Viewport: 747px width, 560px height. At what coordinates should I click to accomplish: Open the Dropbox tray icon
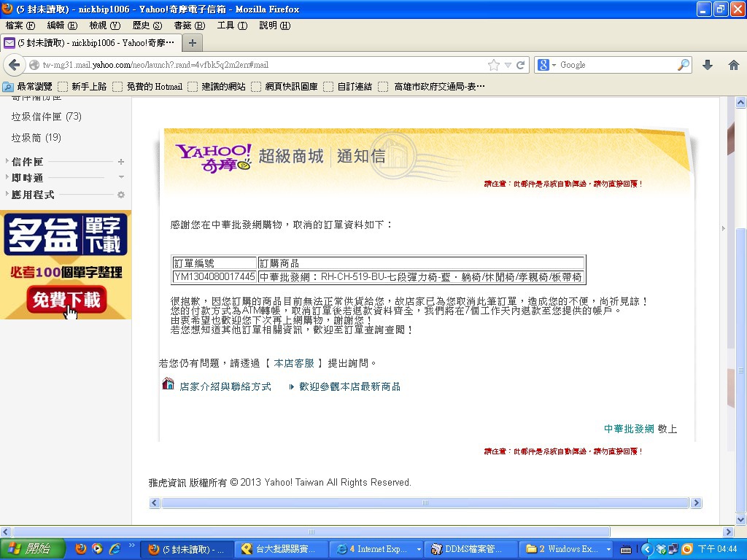660,550
